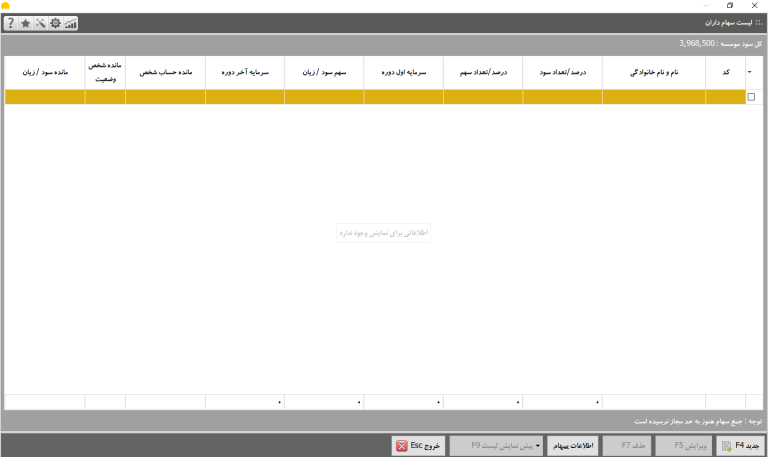Click the F7 delete button
768x457 pixels.
627,446
